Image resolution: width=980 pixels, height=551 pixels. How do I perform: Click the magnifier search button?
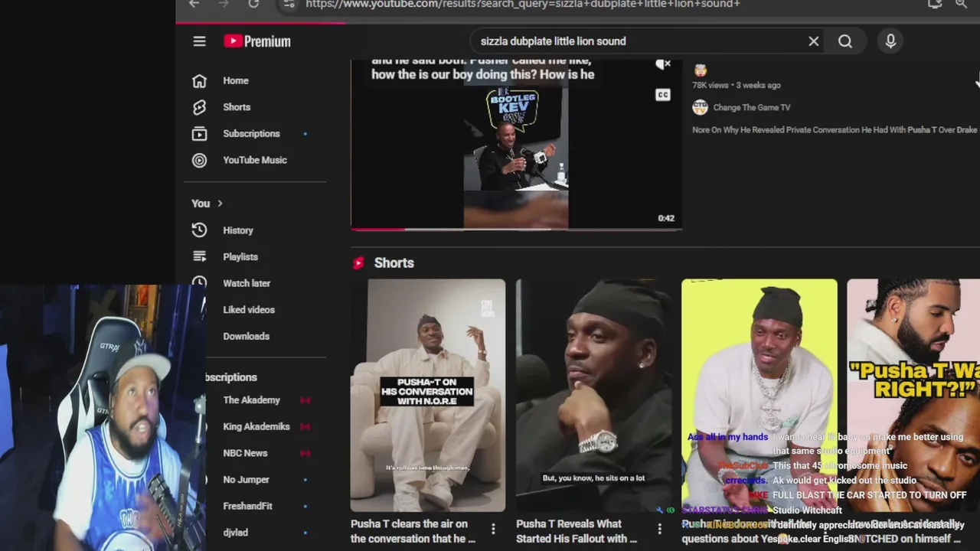tap(845, 41)
